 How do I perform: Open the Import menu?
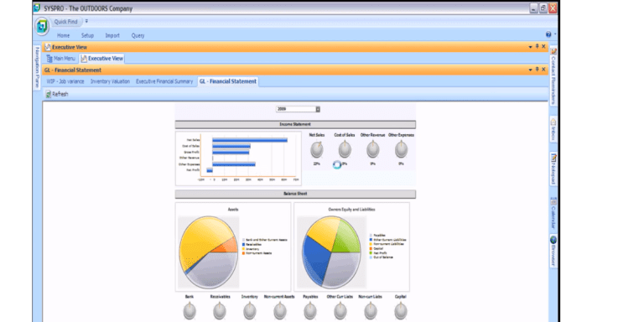point(112,36)
